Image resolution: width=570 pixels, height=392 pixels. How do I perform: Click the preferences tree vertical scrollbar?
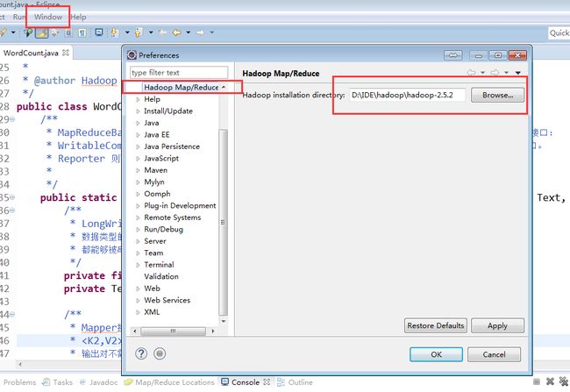(x=224, y=223)
